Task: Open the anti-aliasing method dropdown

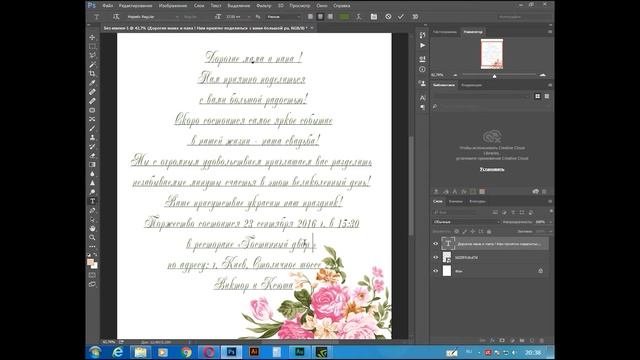Action: click(x=283, y=17)
